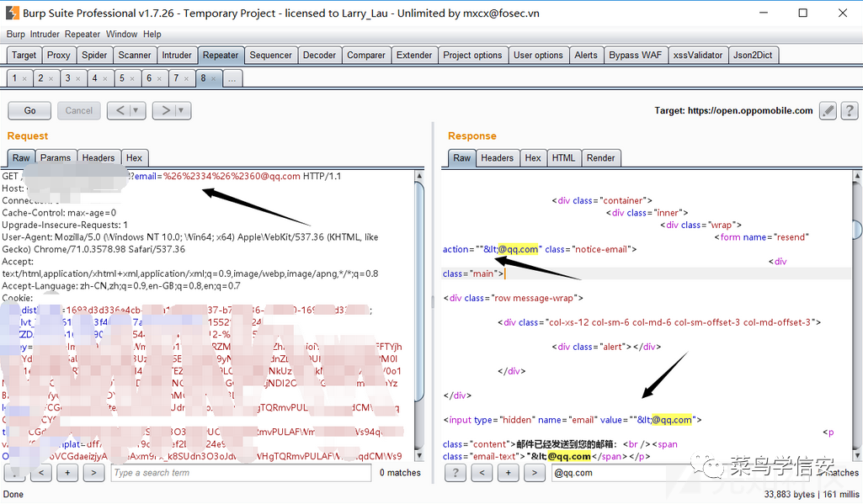
Task: Add new Repeater tab via the ... tab
Action: pyautogui.click(x=232, y=79)
